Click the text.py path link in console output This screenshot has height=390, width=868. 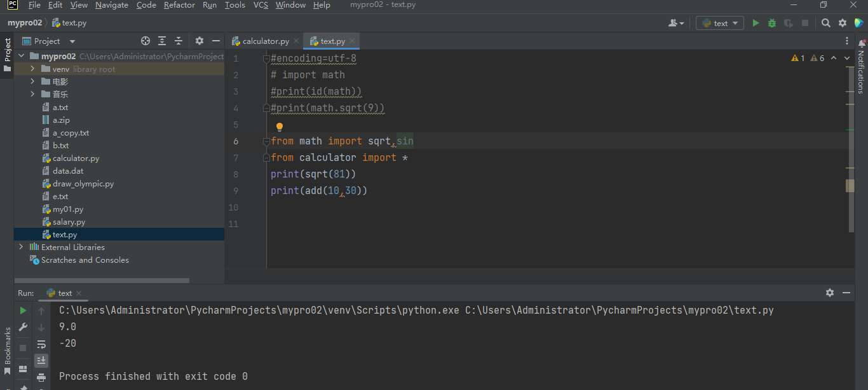620,310
